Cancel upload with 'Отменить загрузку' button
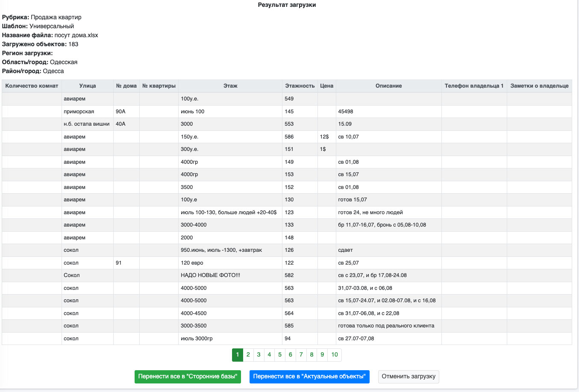Screen dimensions: 579x392 (409, 377)
